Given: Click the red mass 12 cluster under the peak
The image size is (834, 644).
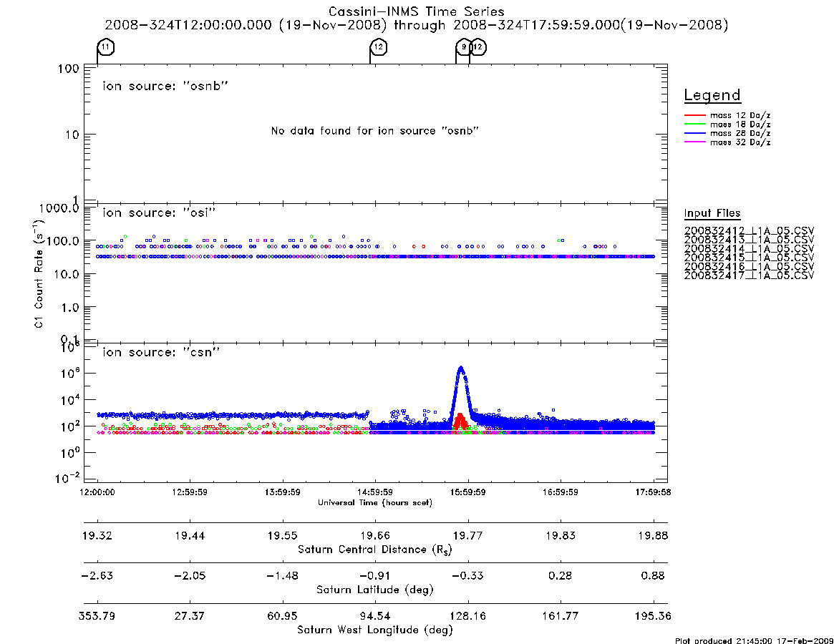Looking at the screenshot, I should click(460, 421).
